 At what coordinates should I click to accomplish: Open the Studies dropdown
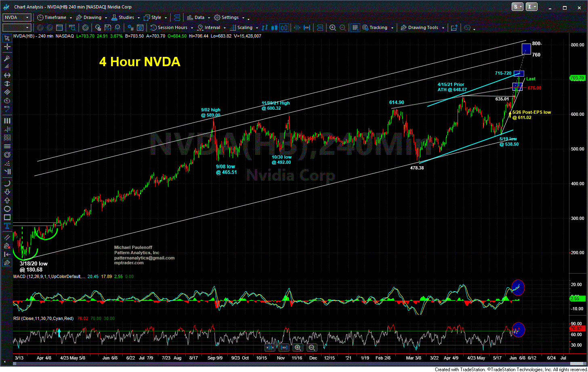click(x=125, y=17)
